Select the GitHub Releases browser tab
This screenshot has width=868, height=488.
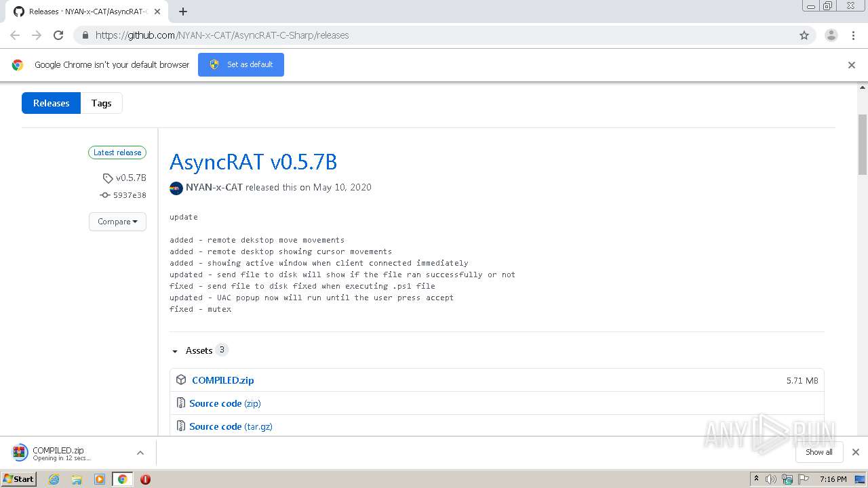click(x=87, y=12)
